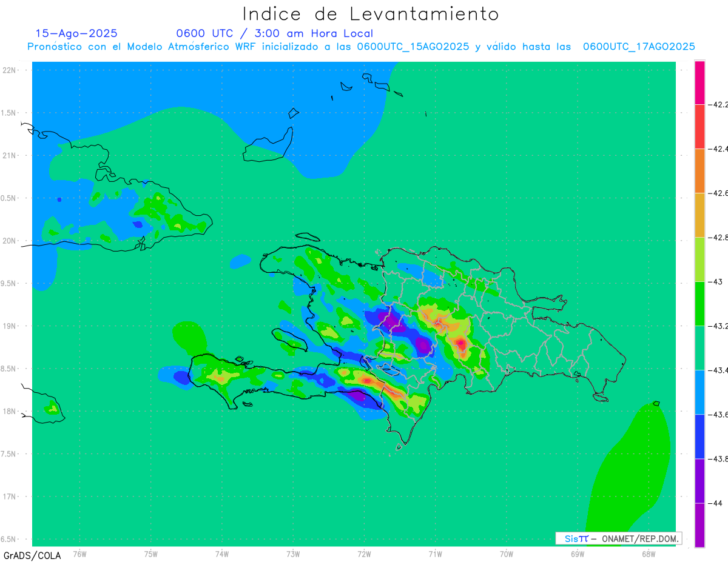Image resolution: width=728 pixels, height=562 pixels.
Task: Click the '72W' longitude label
Action: [364, 554]
